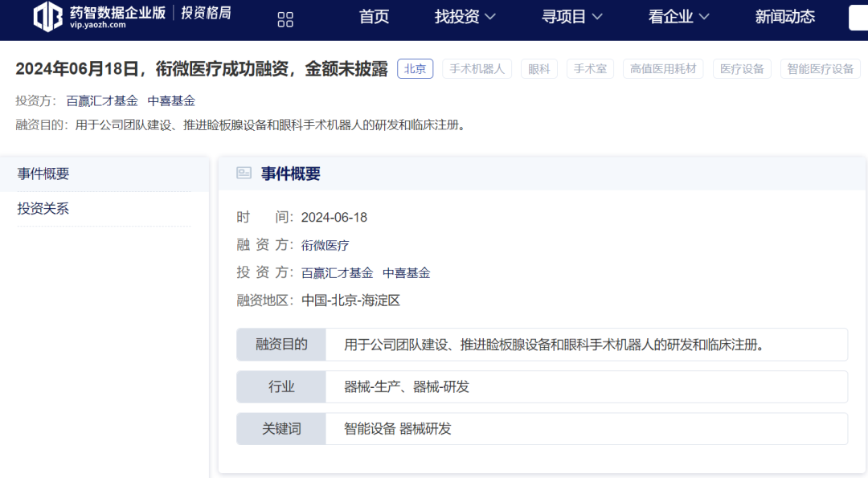Image resolution: width=868 pixels, height=478 pixels.
Task: Click the 医疗设备 tag
Action: 742,69
